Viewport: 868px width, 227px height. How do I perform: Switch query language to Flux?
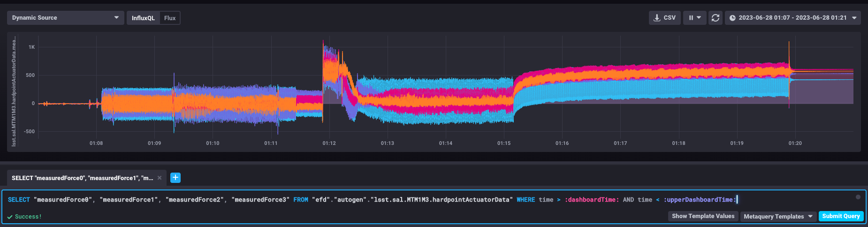(x=170, y=18)
